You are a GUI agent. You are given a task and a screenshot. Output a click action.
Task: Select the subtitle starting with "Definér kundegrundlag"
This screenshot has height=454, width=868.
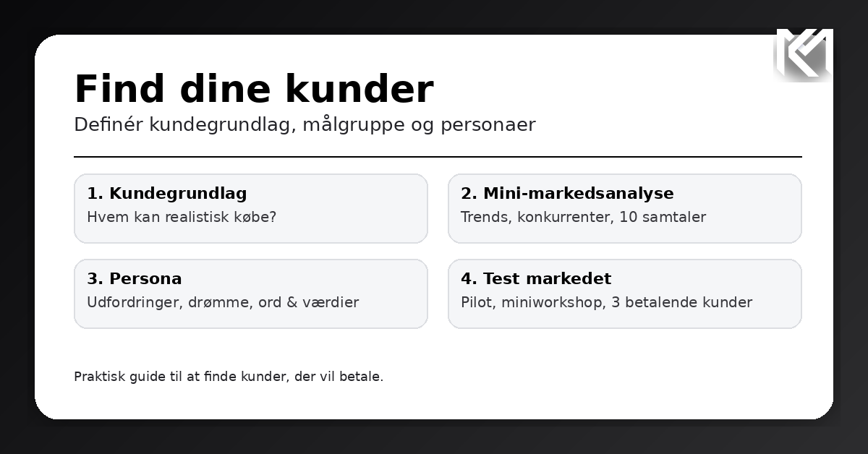305,125
